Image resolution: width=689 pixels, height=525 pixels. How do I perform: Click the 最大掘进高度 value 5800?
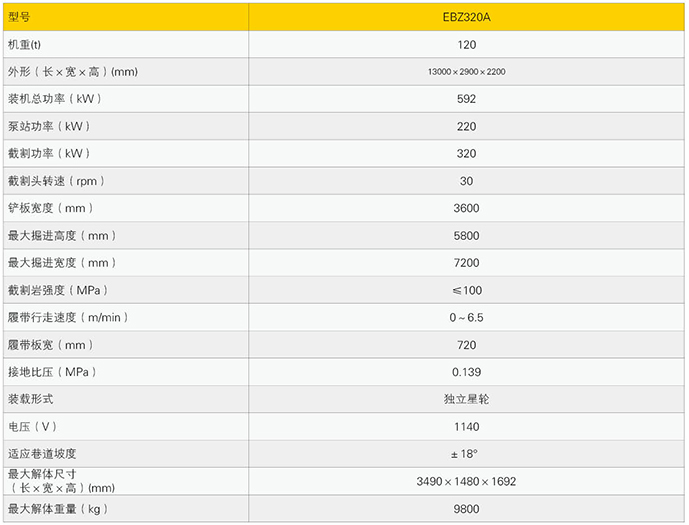click(x=466, y=235)
